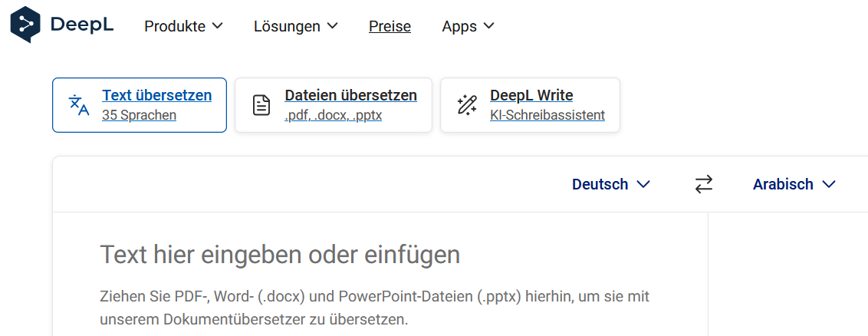Click the chevron beside Arabisch
868x336 pixels.
point(829,184)
